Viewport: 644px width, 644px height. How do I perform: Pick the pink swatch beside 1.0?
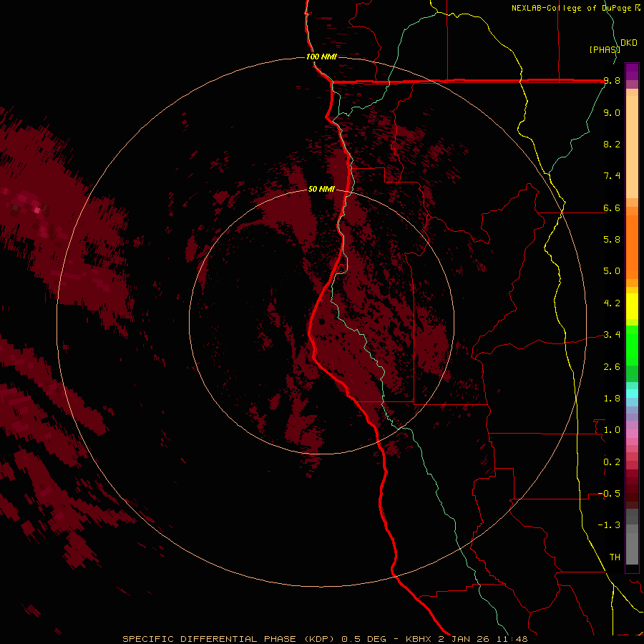[x=632, y=433]
